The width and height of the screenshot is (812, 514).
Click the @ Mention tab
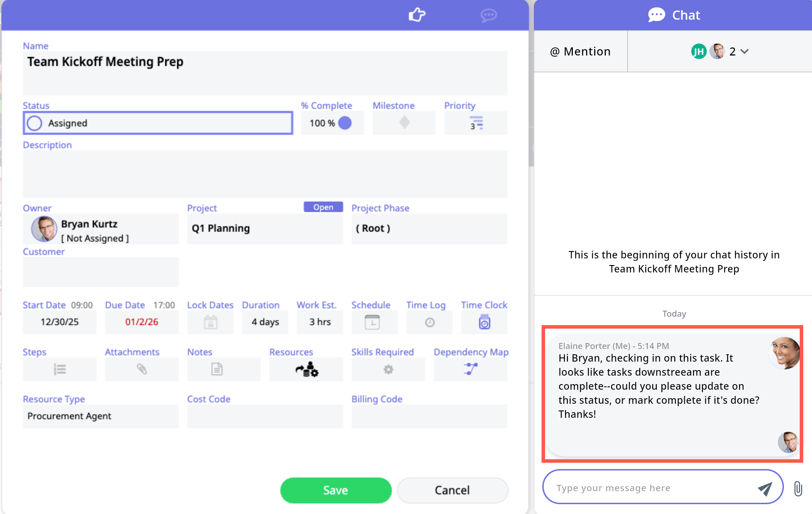pos(580,52)
